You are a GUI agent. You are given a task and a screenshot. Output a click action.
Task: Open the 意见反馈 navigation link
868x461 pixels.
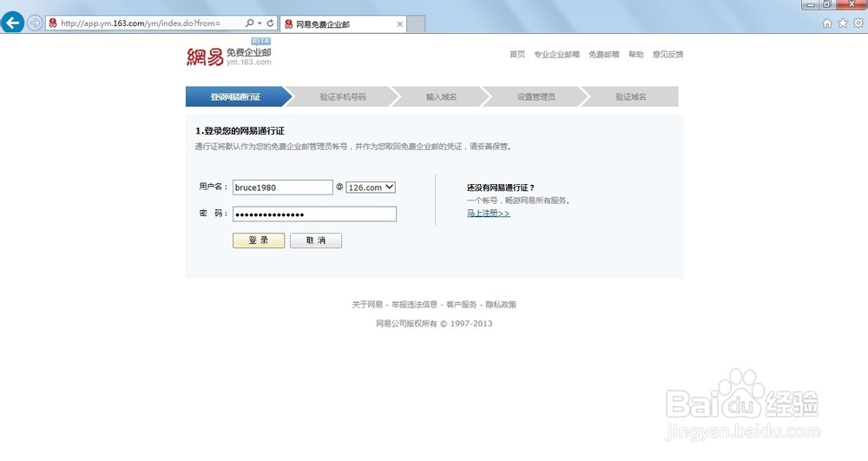[x=667, y=54]
